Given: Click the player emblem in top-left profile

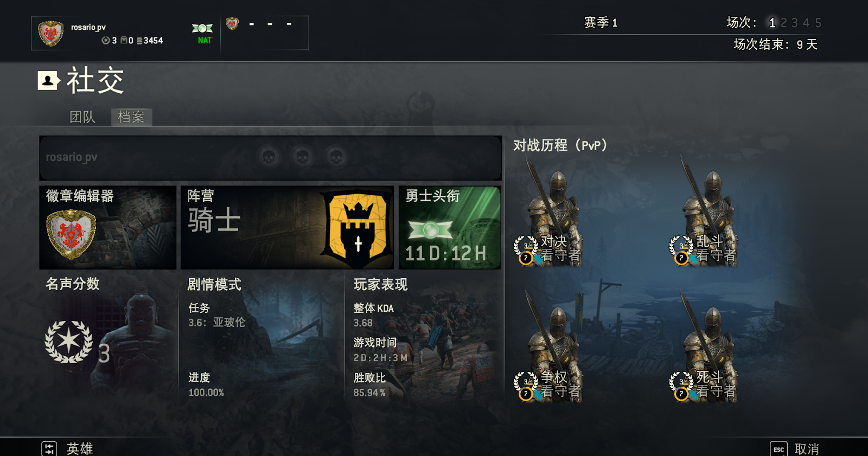Looking at the screenshot, I should point(51,34).
